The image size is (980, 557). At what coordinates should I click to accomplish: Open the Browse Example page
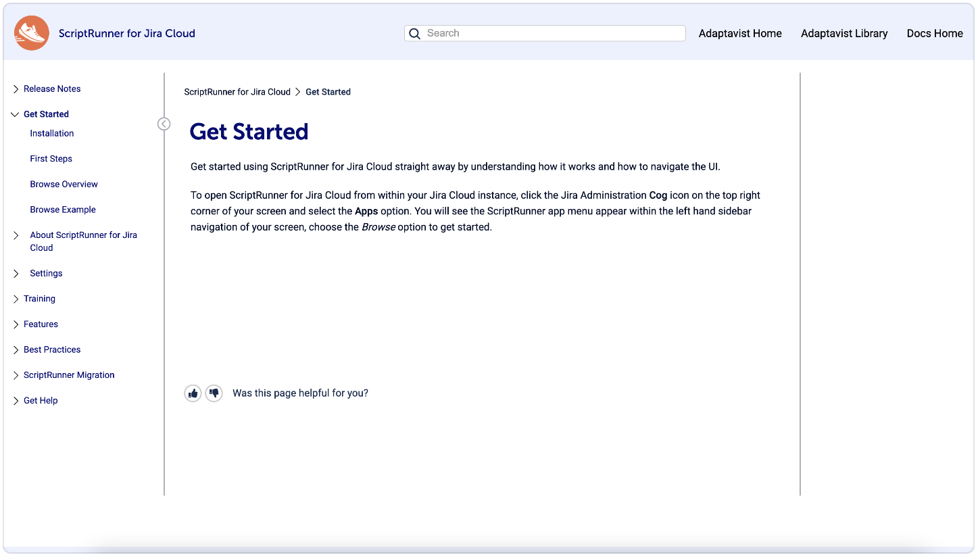click(x=63, y=210)
